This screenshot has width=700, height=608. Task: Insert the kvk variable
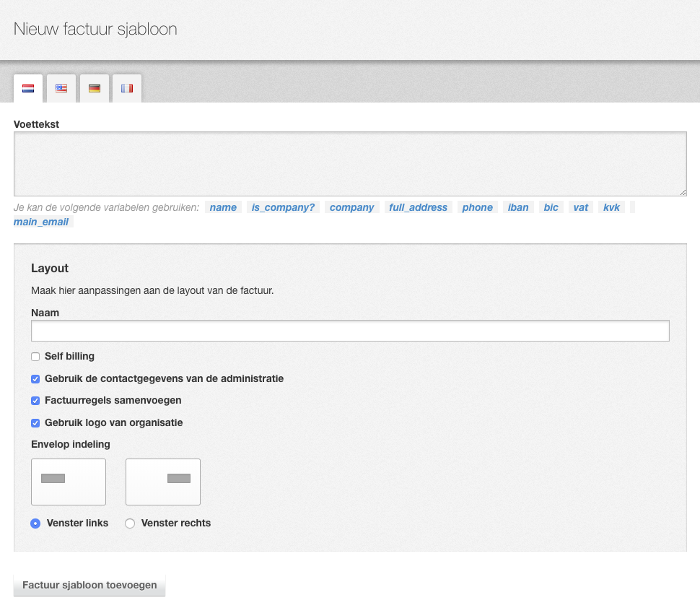pos(612,207)
